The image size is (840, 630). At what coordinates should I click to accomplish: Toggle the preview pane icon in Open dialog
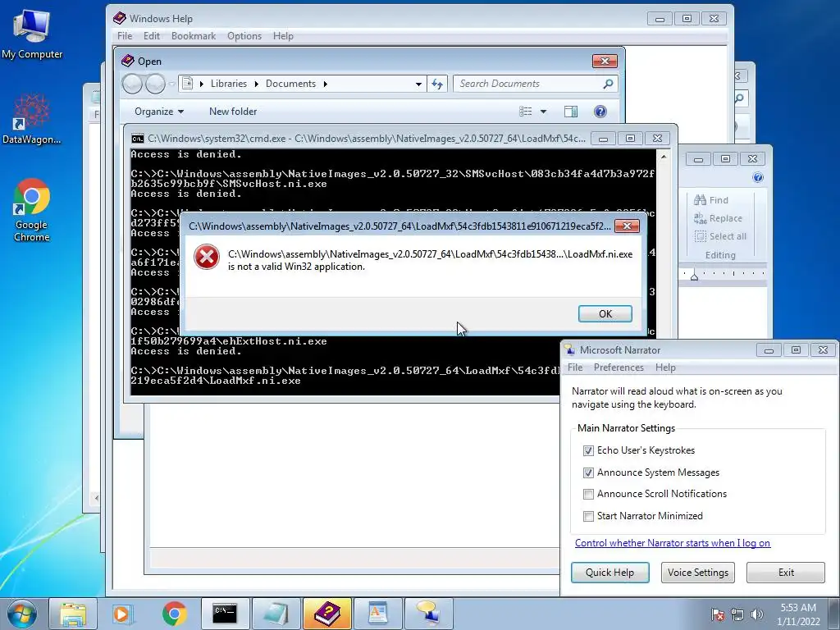[571, 112]
